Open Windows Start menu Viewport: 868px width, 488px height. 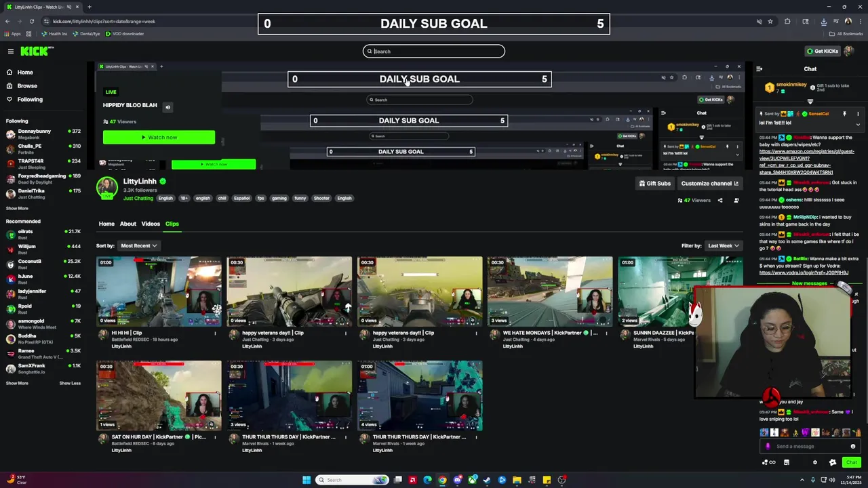pos(307,480)
